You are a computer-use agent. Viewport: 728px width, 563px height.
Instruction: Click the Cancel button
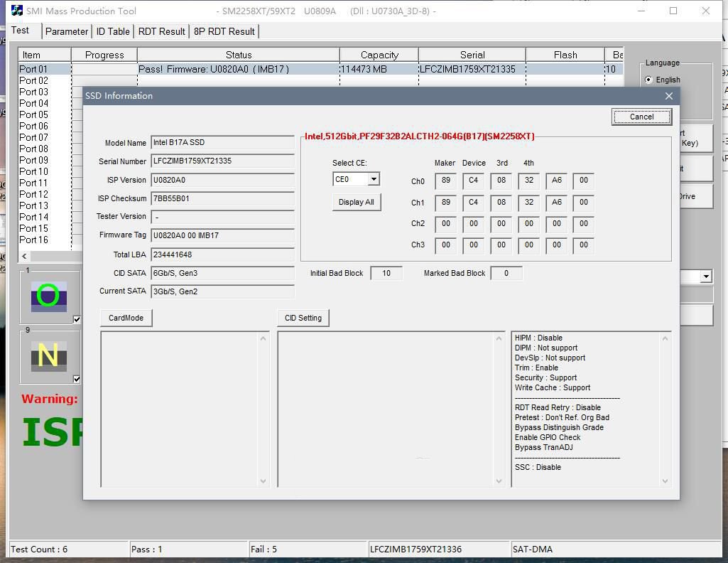click(641, 117)
